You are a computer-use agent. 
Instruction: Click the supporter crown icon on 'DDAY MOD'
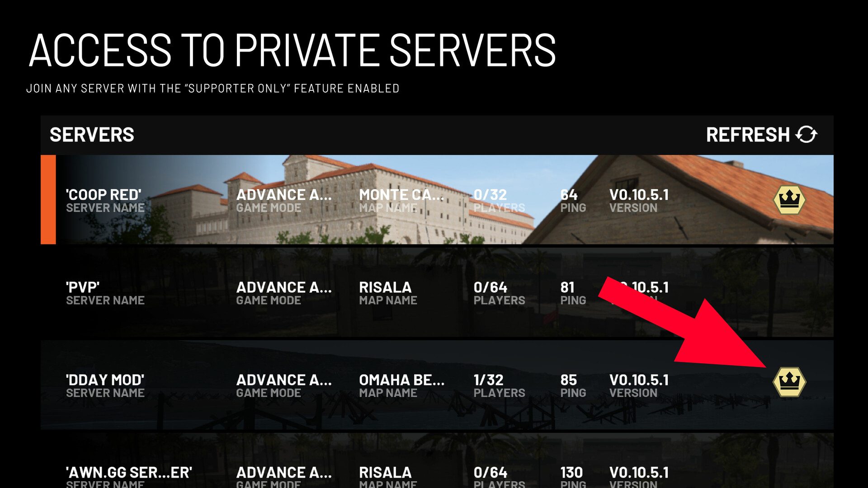pyautogui.click(x=789, y=382)
